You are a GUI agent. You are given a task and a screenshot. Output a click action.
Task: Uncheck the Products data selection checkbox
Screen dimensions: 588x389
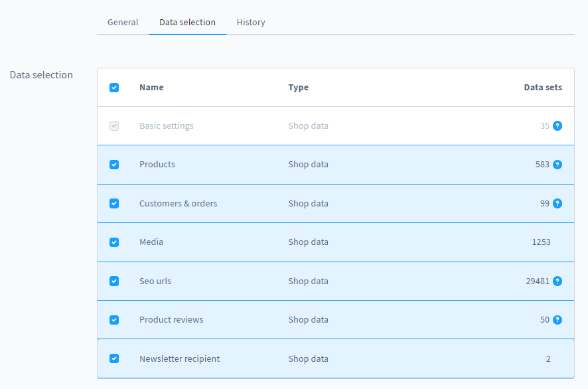click(114, 164)
